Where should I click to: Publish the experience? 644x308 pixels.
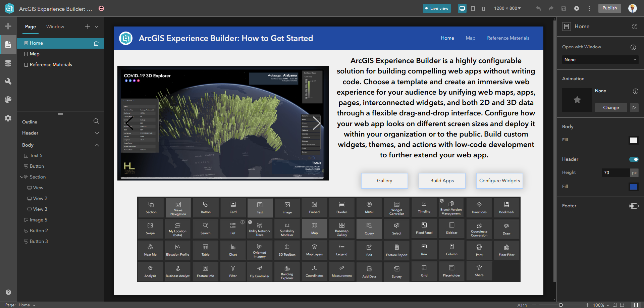pos(609,8)
